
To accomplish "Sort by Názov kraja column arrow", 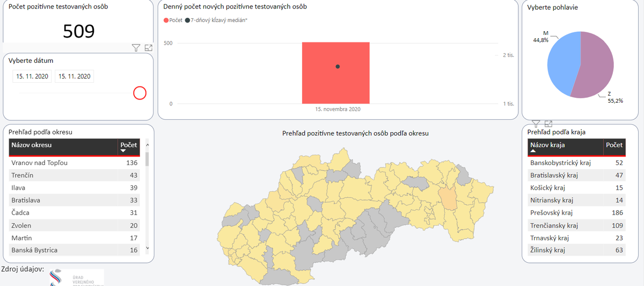I will [533, 152].
